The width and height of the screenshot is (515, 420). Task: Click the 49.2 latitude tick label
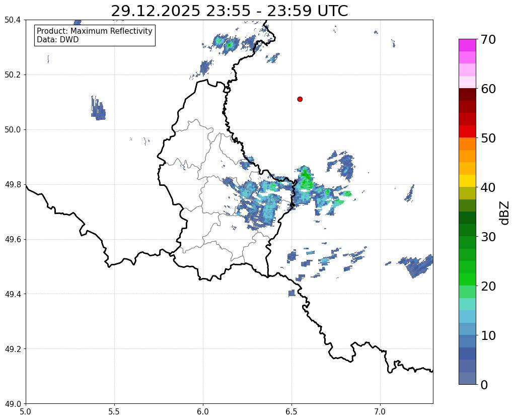click(13, 349)
